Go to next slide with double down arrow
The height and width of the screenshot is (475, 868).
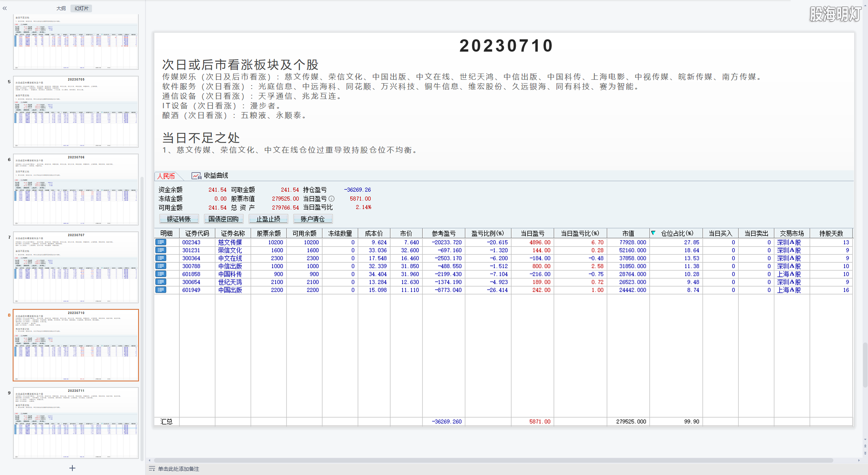coord(865,453)
